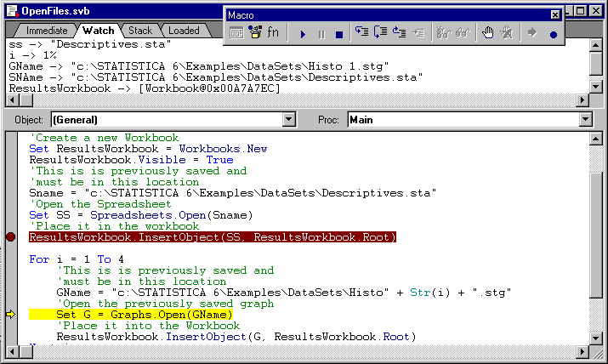Click the record macro circle icon
Viewport: 608px width, 364px height.
click(554, 34)
